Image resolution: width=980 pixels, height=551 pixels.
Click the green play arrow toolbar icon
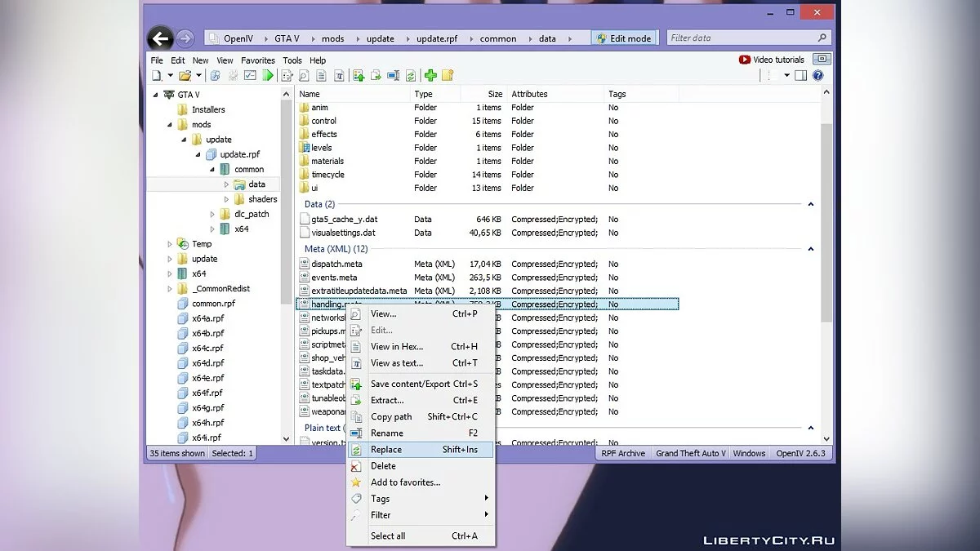pos(268,76)
